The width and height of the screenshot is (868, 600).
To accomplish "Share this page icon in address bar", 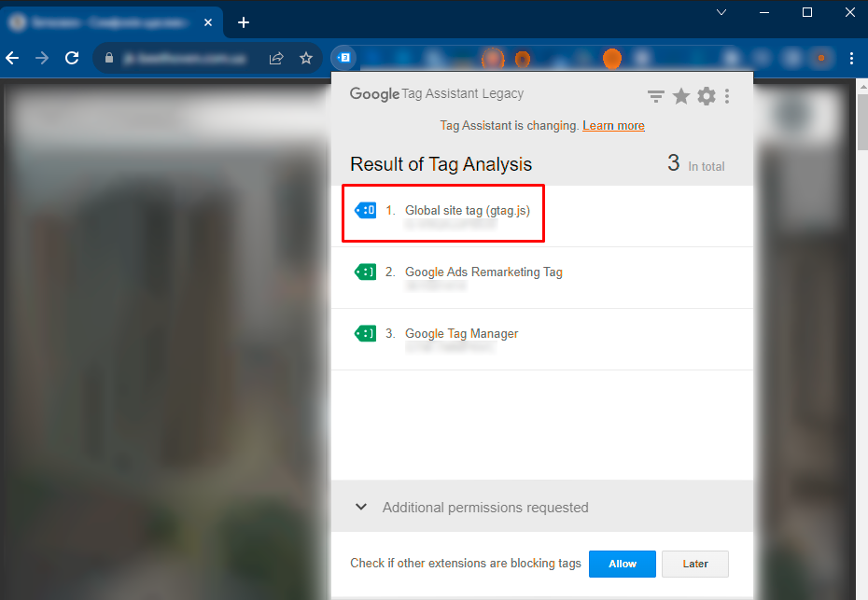I will coord(276,58).
